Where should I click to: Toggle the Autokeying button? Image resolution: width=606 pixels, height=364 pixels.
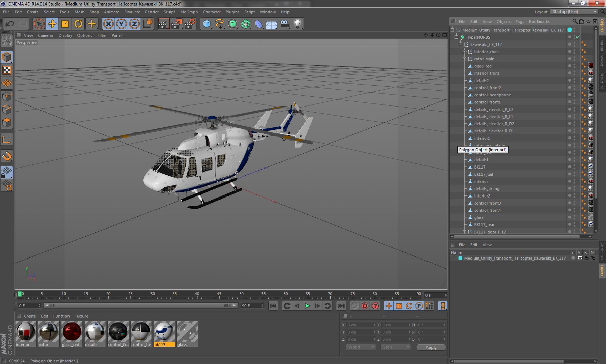tap(365, 306)
